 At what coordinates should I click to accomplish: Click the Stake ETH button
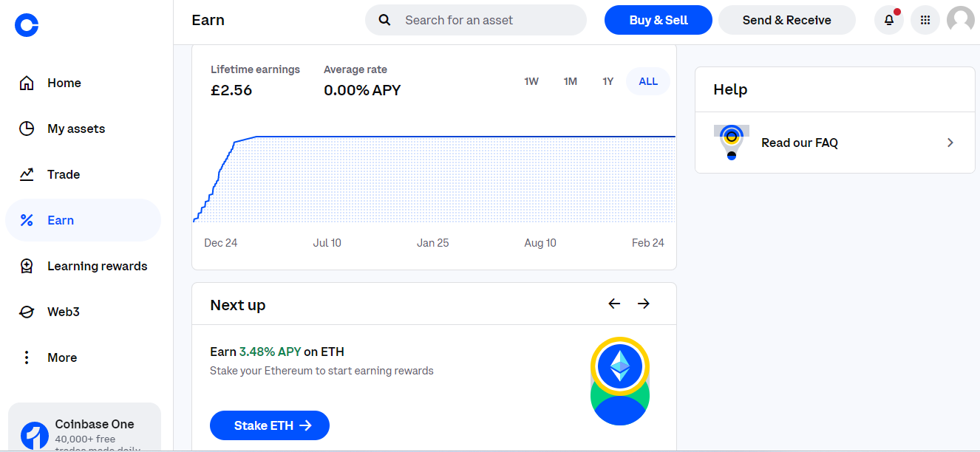(269, 425)
